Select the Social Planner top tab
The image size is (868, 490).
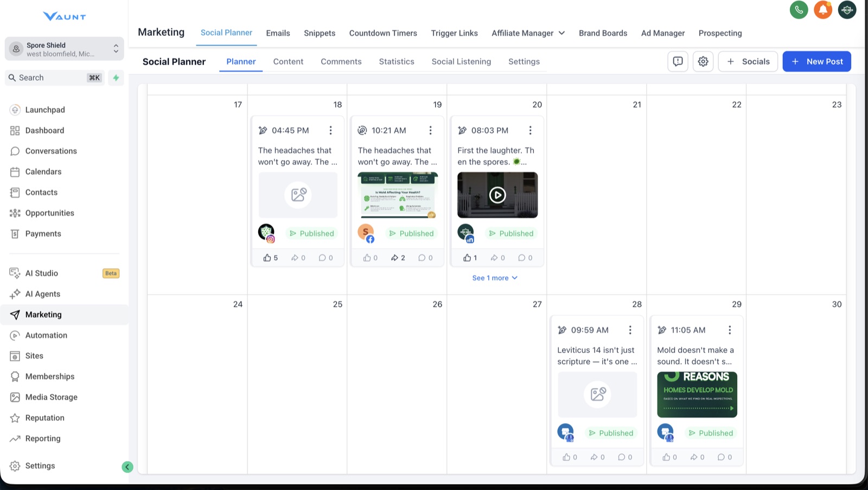click(226, 33)
